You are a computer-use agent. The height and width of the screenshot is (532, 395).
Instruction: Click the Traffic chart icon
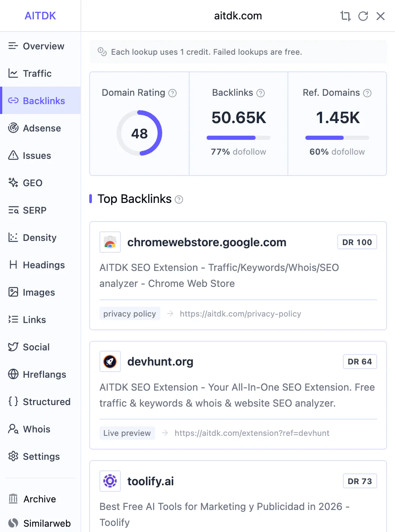point(13,73)
